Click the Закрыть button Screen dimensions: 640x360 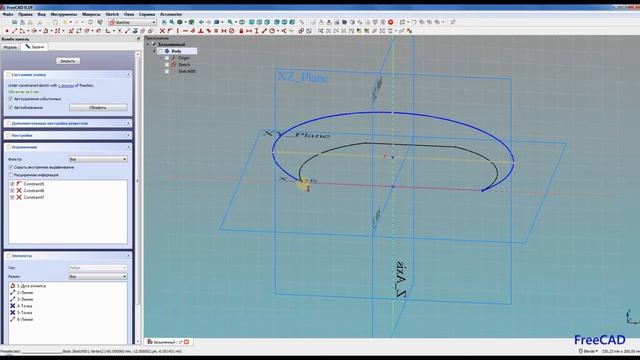(x=68, y=61)
